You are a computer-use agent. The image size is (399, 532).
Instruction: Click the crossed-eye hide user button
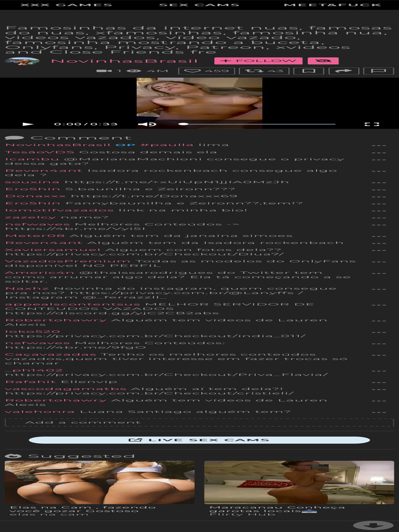[323, 61]
